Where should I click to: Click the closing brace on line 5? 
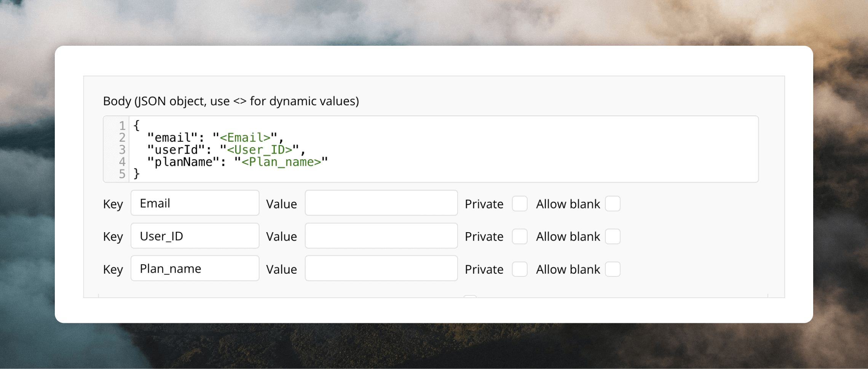click(136, 174)
